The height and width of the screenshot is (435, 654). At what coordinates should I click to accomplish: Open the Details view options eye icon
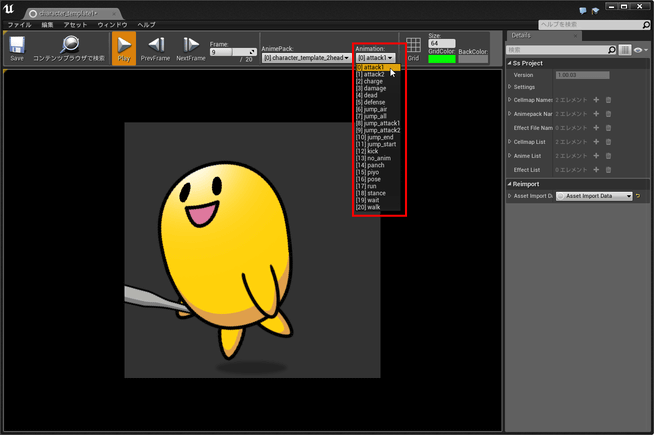[x=640, y=50]
